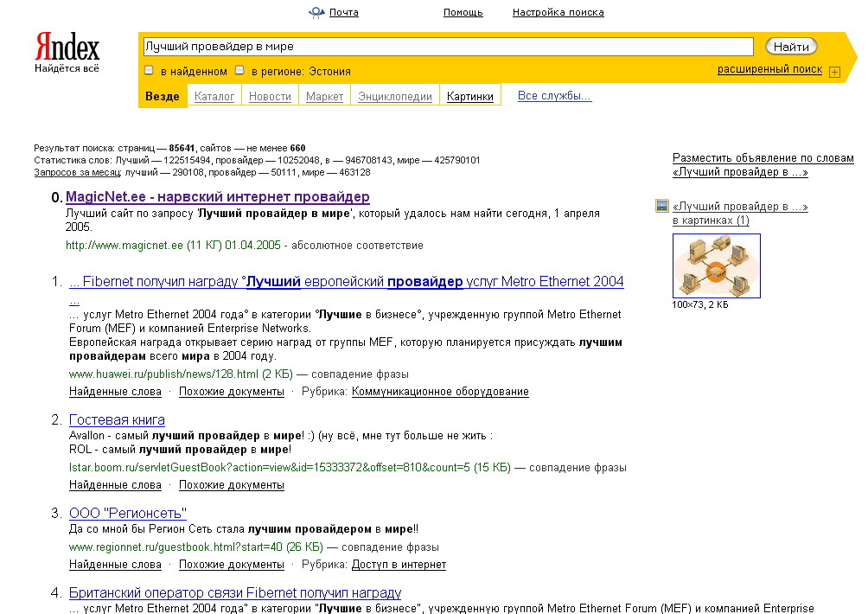Image resolution: width=868 pixels, height=614 pixels.
Task: Switch to the Новости tab
Action: tap(270, 96)
